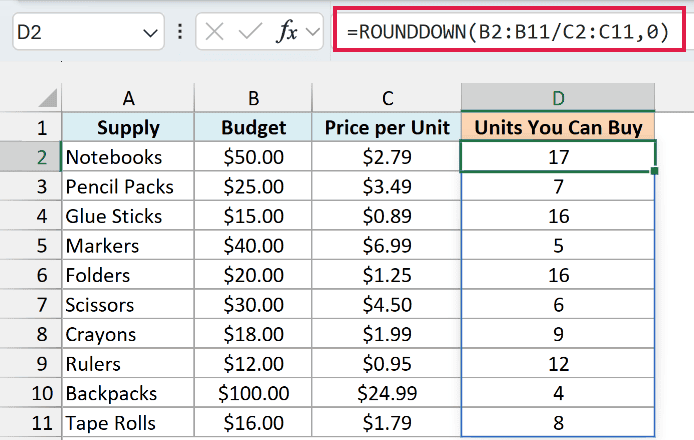Click the $24.99 price cell
This screenshot has height=440, width=694.
point(387,393)
